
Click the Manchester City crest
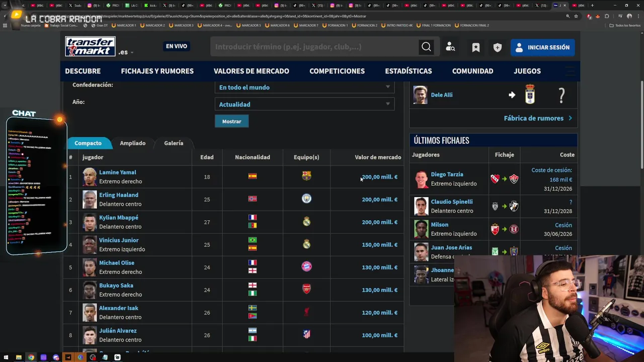coord(306,199)
